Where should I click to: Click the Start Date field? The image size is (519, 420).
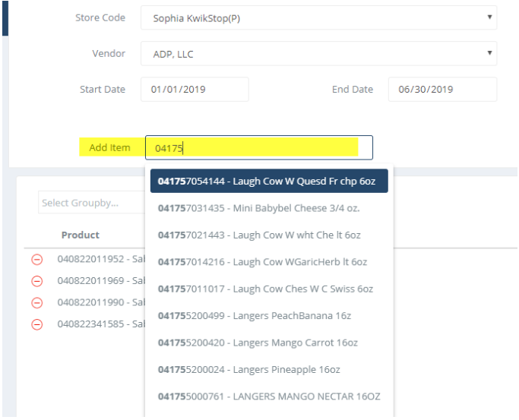(195, 90)
